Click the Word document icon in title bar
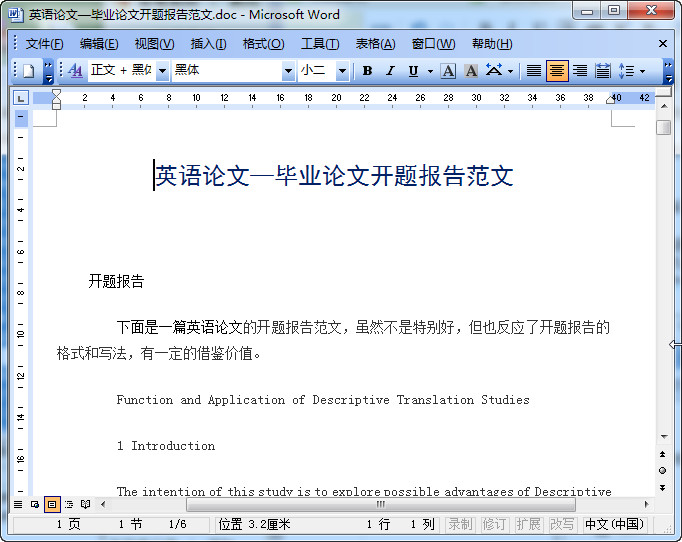This screenshot has height=542, width=682. tap(16, 15)
